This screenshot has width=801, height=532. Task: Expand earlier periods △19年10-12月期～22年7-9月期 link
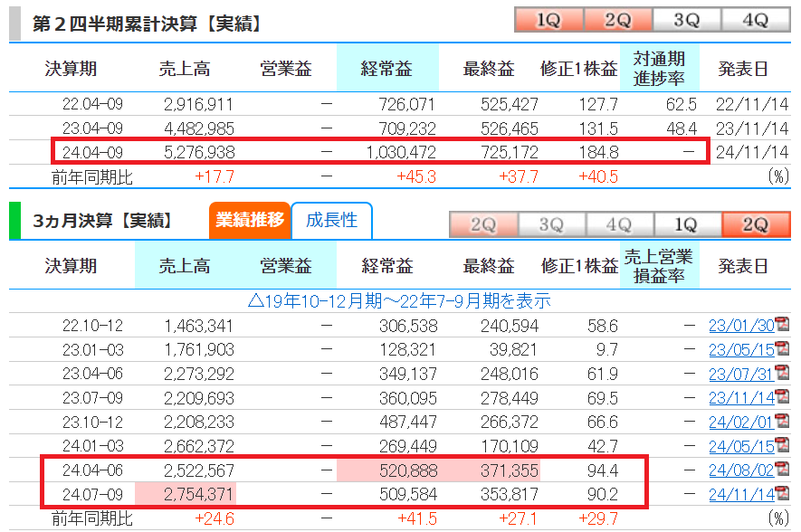pyautogui.click(x=399, y=300)
